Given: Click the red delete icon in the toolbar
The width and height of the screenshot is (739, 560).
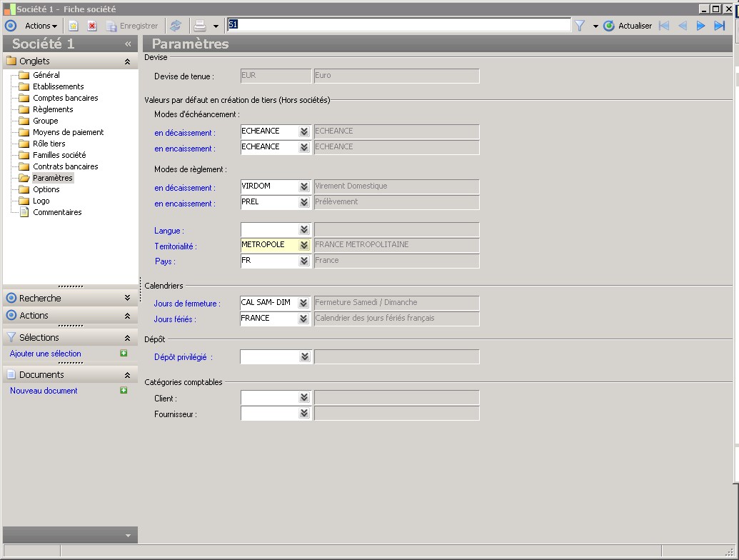Looking at the screenshot, I should (92, 26).
